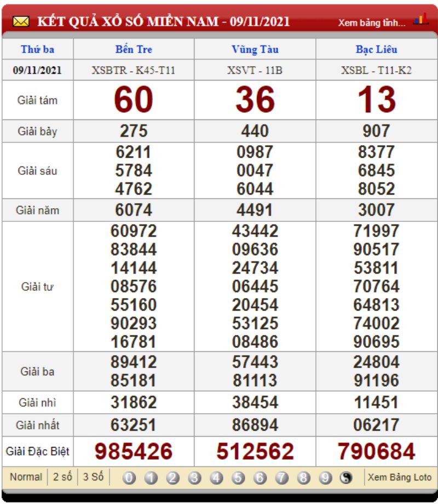Click the envelope mail icon in header
Viewport: 438px width, 504px height.
tap(21, 22)
